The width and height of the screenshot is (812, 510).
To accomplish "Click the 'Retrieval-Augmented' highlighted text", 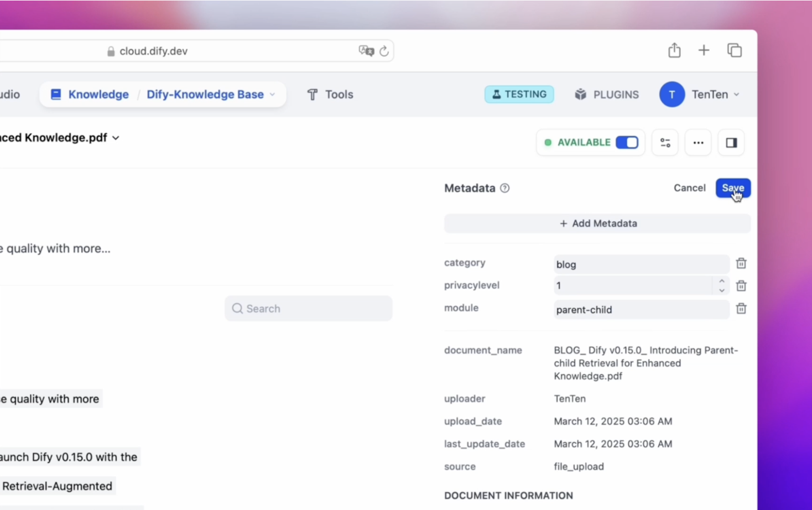I will pos(58,486).
